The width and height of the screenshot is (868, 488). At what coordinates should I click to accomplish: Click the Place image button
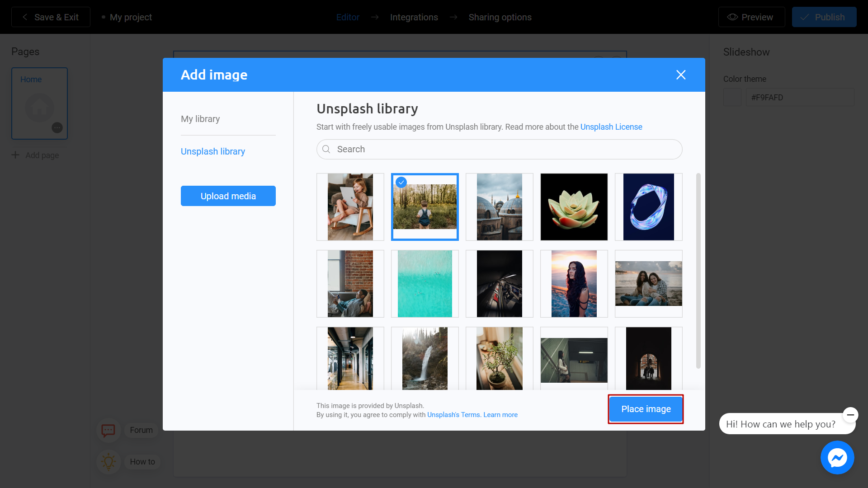point(646,409)
